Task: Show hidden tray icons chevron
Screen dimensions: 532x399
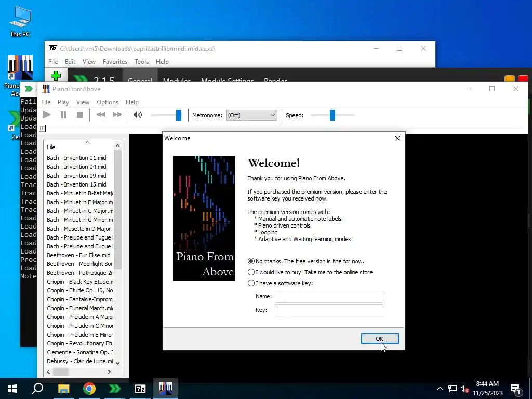Action: coord(440,389)
